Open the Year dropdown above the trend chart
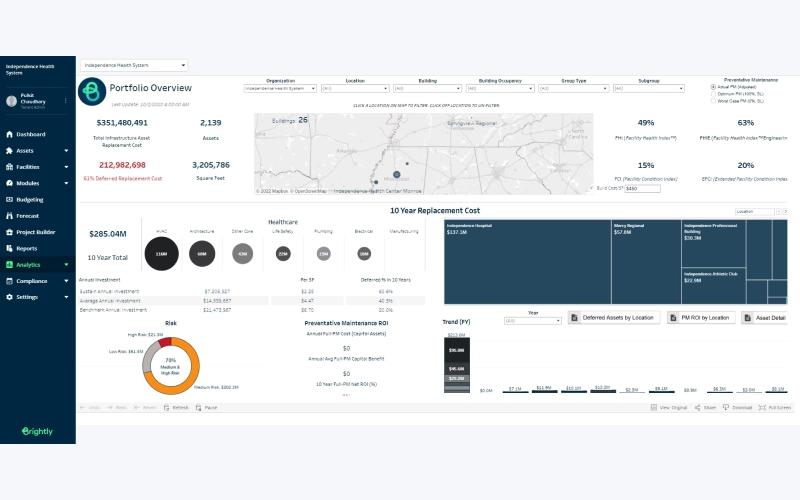 pos(533,321)
